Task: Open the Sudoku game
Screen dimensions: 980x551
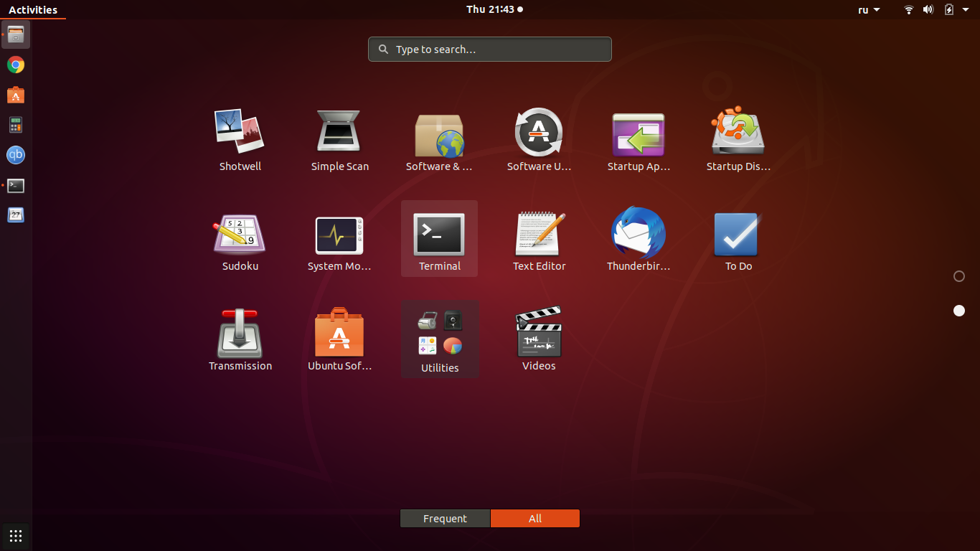Action: pyautogui.click(x=240, y=234)
